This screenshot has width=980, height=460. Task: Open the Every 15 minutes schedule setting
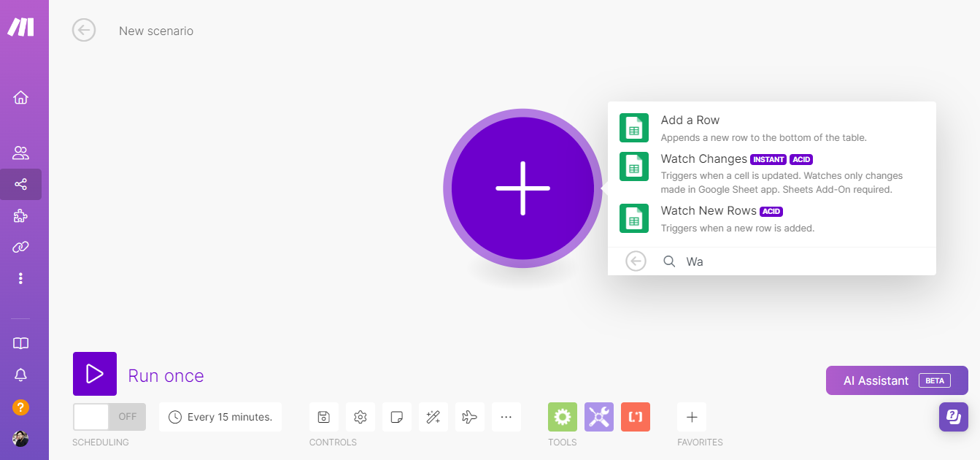pyautogui.click(x=220, y=417)
